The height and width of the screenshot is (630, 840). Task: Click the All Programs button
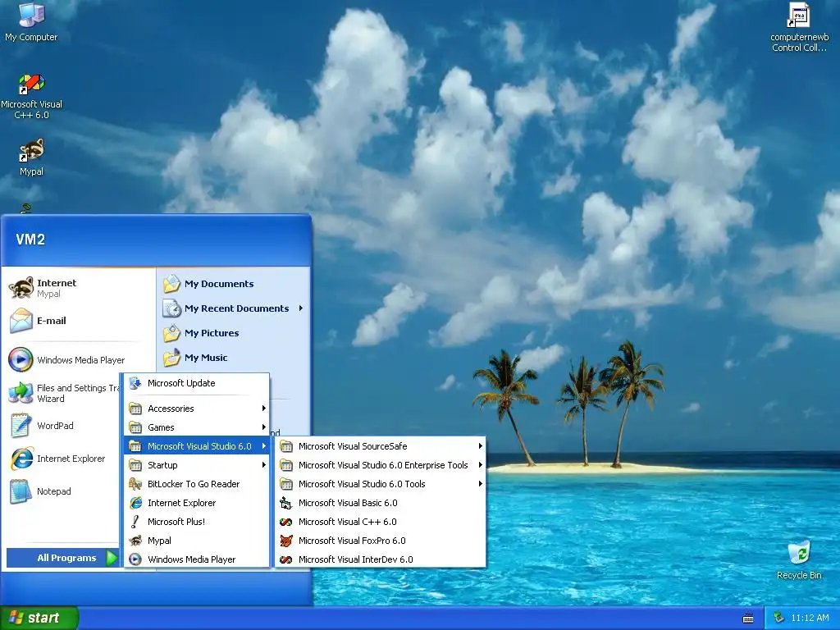click(x=62, y=558)
